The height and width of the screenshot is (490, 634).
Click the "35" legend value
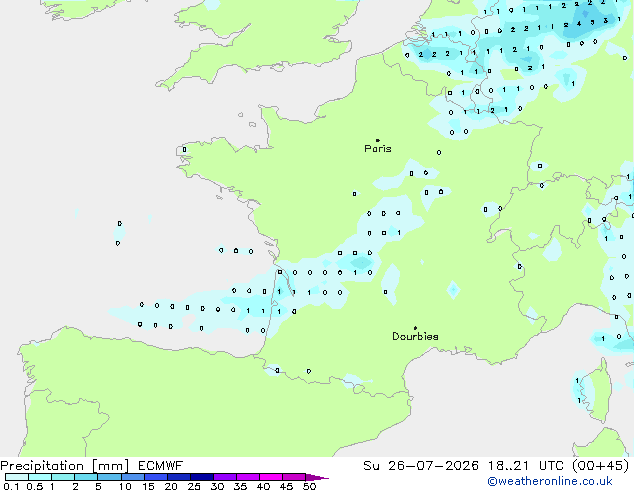click(240, 486)
